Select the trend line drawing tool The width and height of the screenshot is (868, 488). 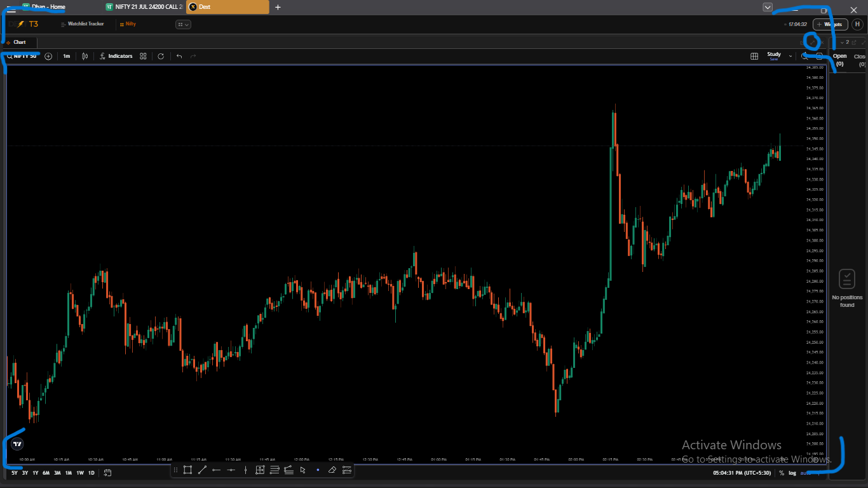click(202, 470)
